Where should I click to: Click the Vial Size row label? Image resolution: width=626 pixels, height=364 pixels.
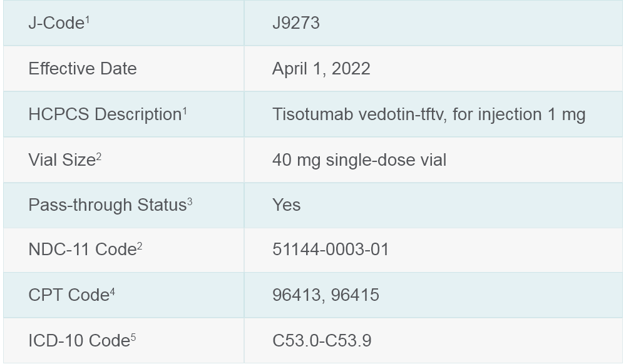(x=61, y=160)
